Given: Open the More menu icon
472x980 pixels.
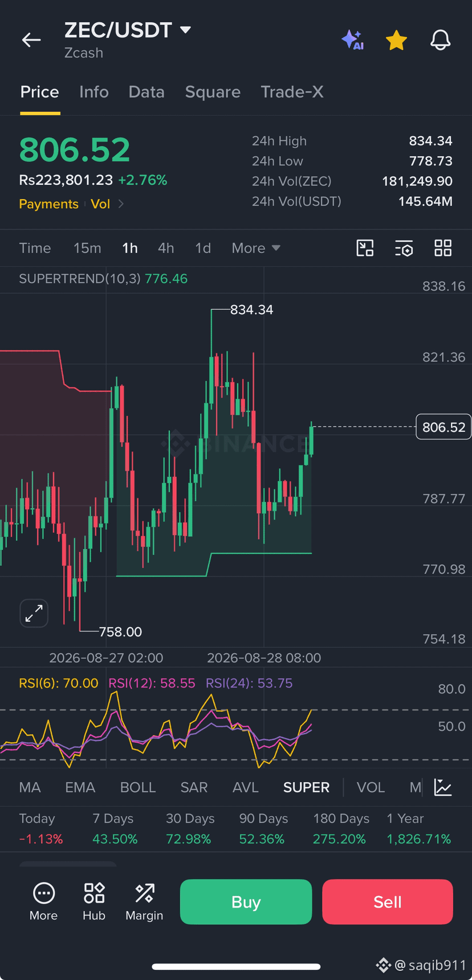Looking at the screenshot, I should 44,901.
